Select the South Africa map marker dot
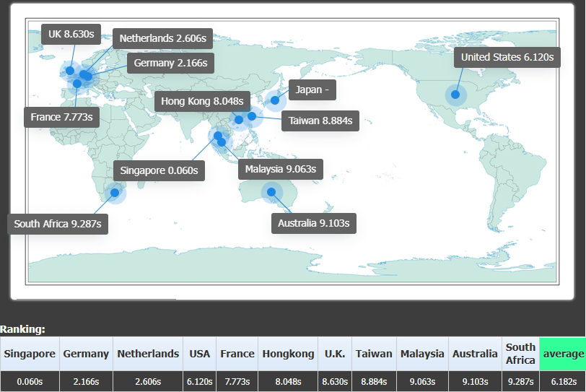The width and height of the screenshot is (586, 392). point(114,193)
